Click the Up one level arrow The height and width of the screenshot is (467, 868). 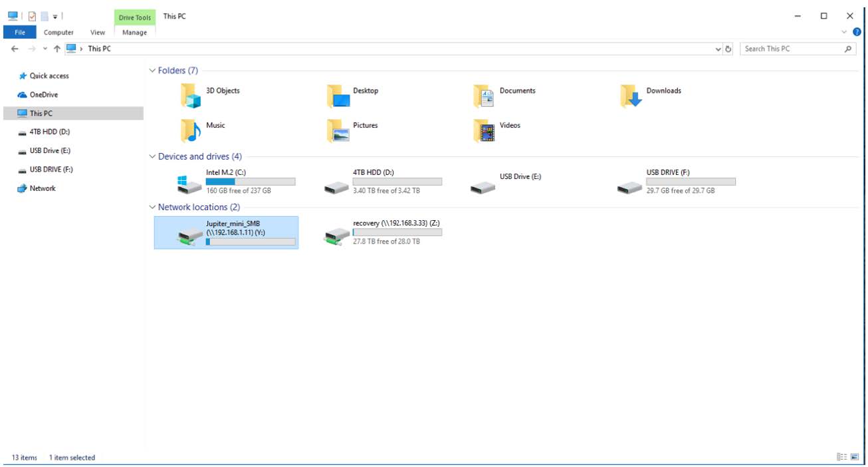(x=57, y=49)
